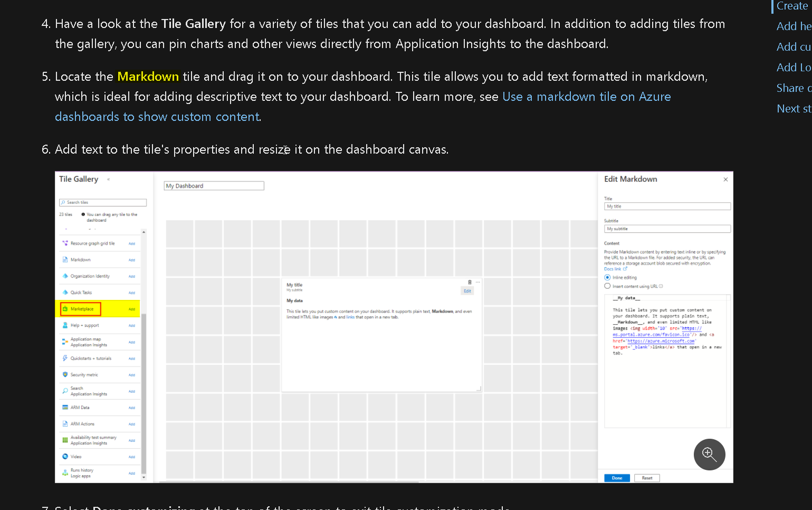Viewport: 812px width, 510px height.
Task: Click the Done button in Edit Markdown
Action: [x=617, y=477]
